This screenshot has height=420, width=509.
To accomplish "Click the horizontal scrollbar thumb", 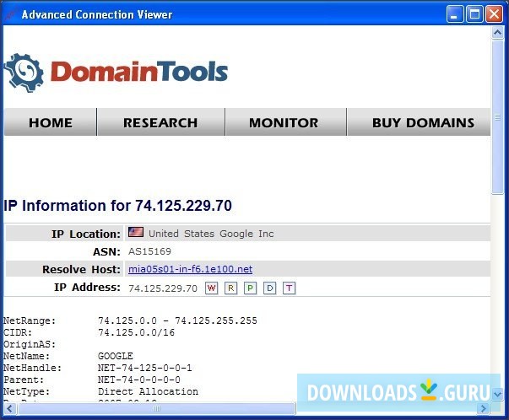I will point(157,408).
